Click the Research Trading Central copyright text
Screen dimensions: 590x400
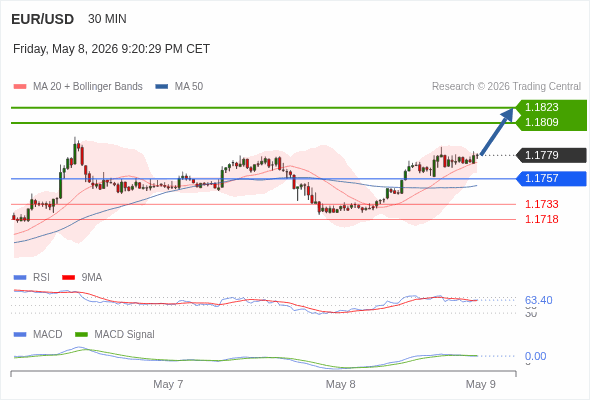pos(506,87)
